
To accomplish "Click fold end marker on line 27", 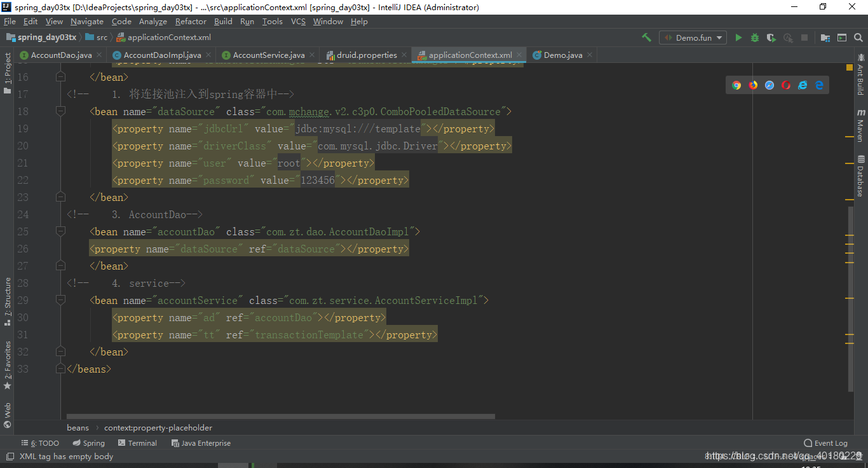I will (x=60, y=266).
